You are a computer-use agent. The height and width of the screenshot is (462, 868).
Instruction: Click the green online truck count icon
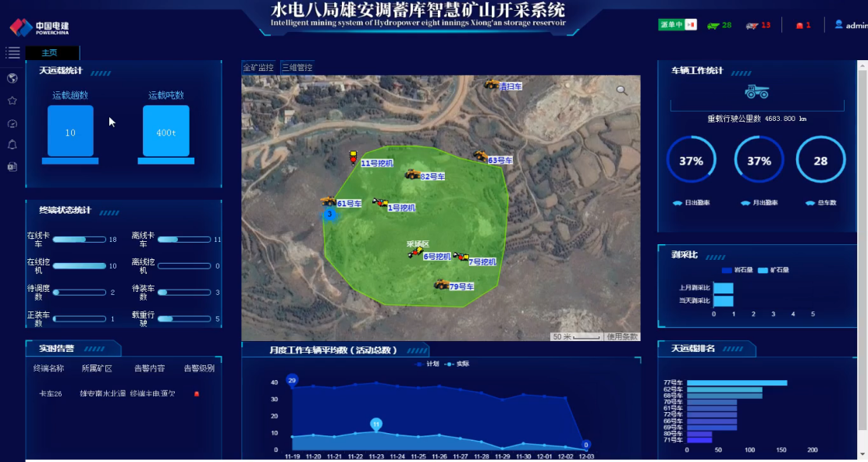coord(713,26)
